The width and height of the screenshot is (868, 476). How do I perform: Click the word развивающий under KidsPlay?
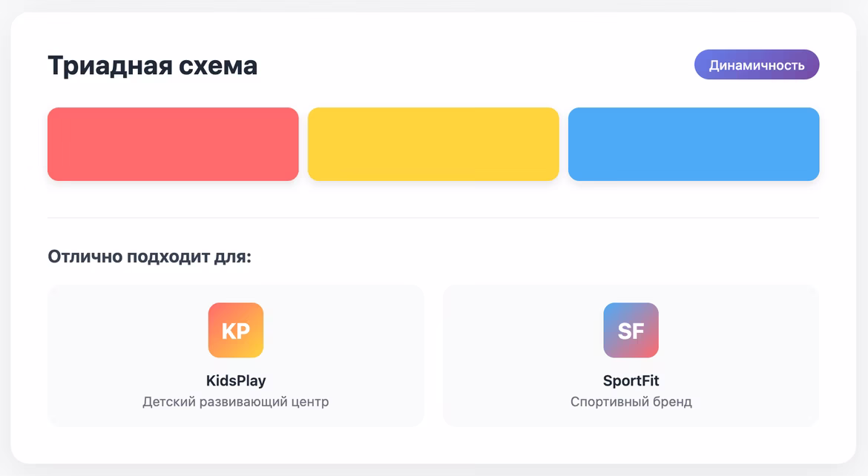(x=244, y=403)
